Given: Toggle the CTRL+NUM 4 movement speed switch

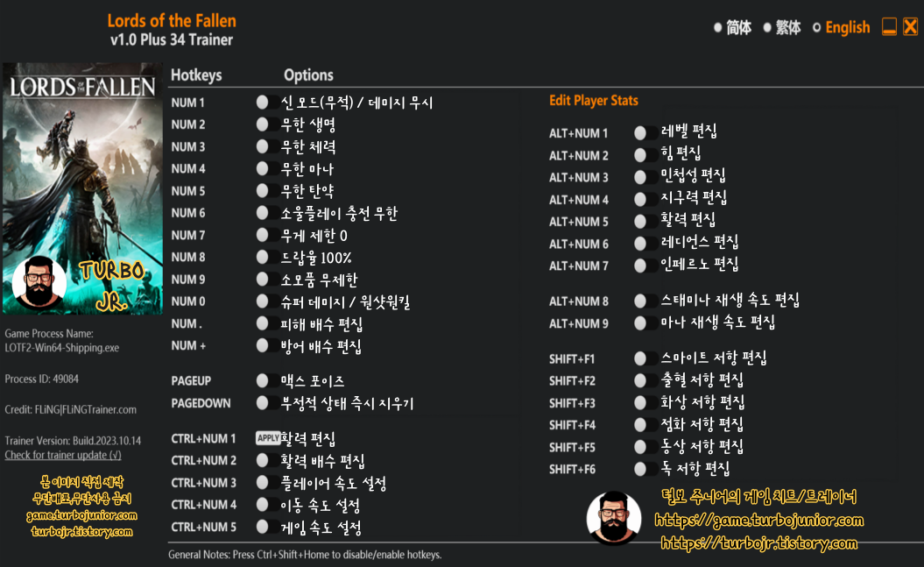Looking at the screenshot, I should click(x=267, y=505).
